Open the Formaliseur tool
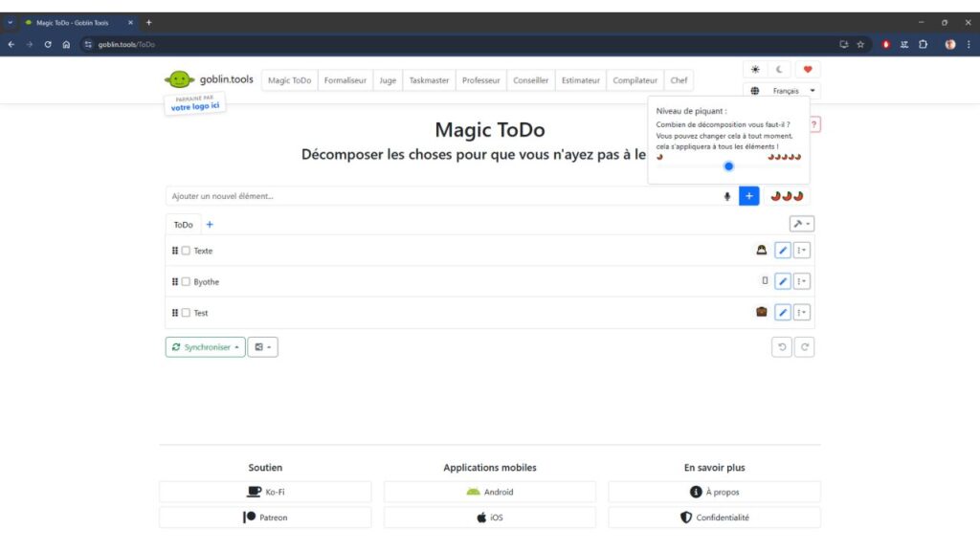980x551 pixels. [345, 80]
